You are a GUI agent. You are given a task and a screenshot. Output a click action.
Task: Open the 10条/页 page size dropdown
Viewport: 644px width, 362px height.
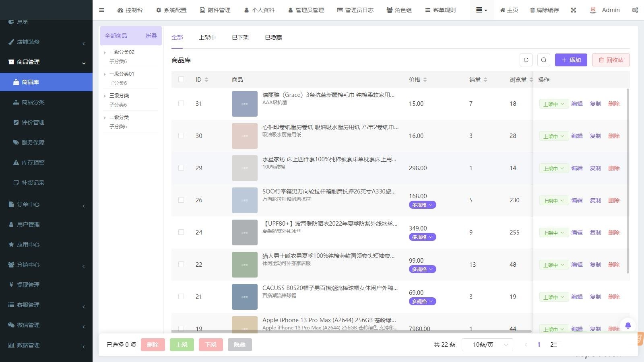[x=487, y=345]
